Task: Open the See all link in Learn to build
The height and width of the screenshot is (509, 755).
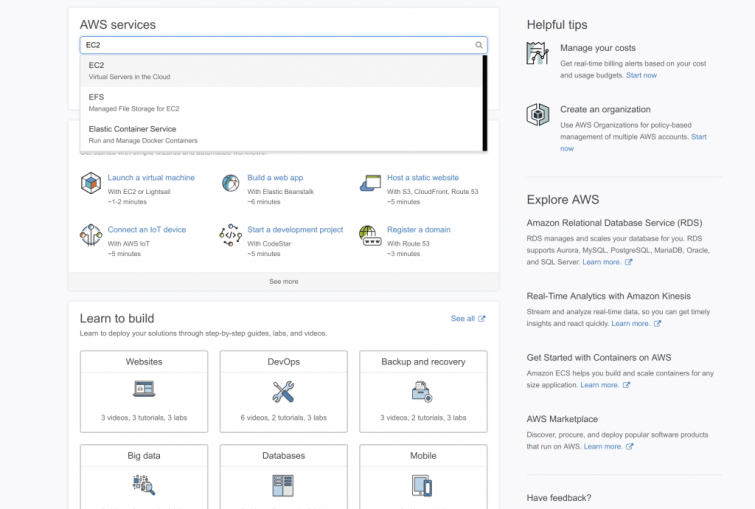Action: click(463, 318)
